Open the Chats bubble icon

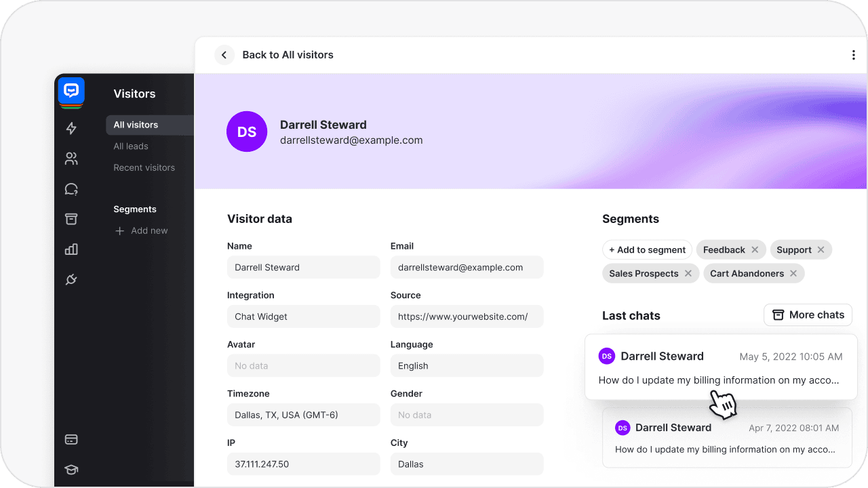[x=71, y=189]
